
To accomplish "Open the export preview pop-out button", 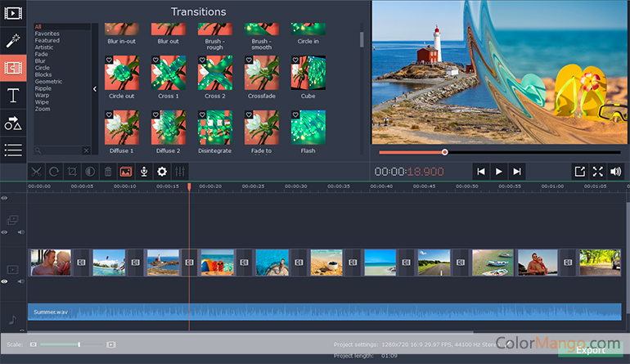I will [x=579, y=172].
